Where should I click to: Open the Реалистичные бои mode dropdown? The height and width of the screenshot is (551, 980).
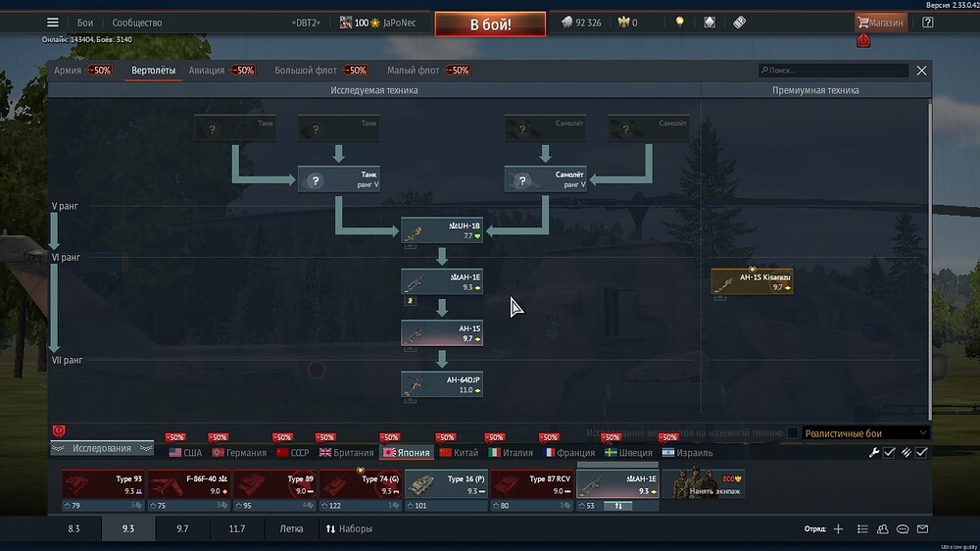865,432
